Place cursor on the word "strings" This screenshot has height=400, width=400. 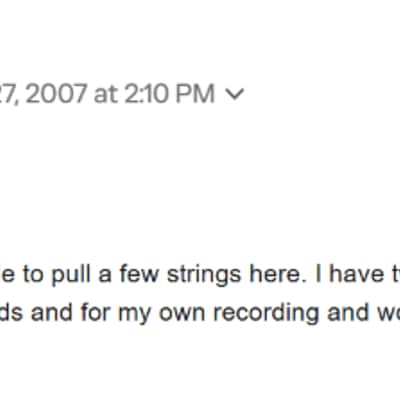pyautogui.click(x=204, y=275)
